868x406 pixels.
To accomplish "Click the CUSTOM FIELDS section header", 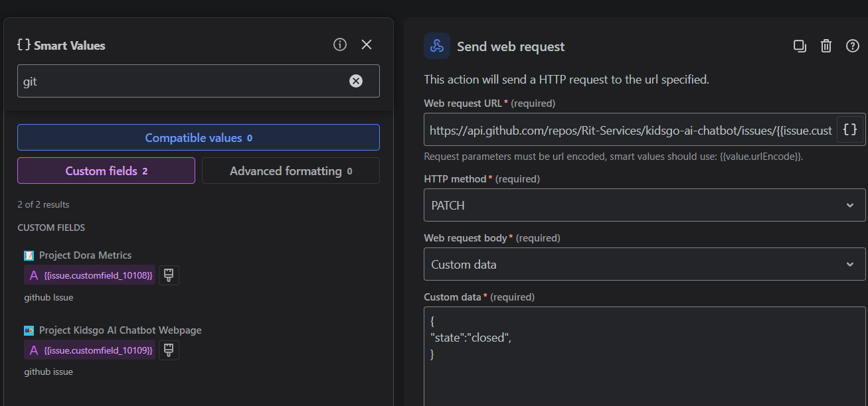I will tap(51, 228).
